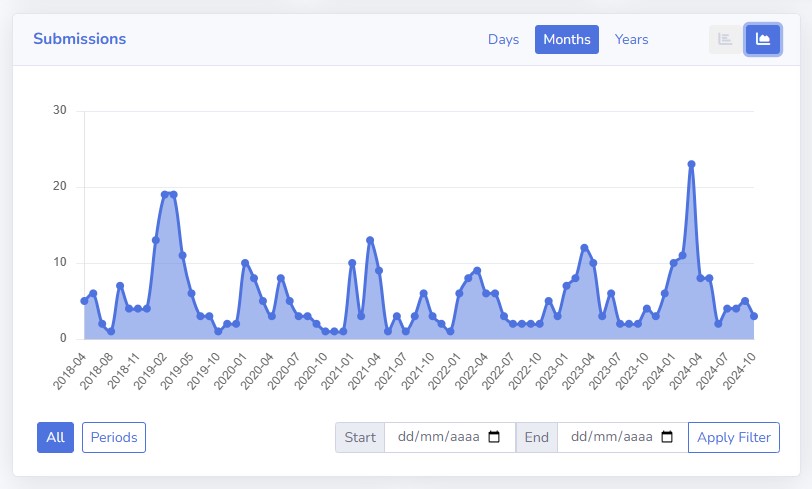Open the Start date calendar picker icon
Screen dimensions: 812x489
(x=494, y=437)
